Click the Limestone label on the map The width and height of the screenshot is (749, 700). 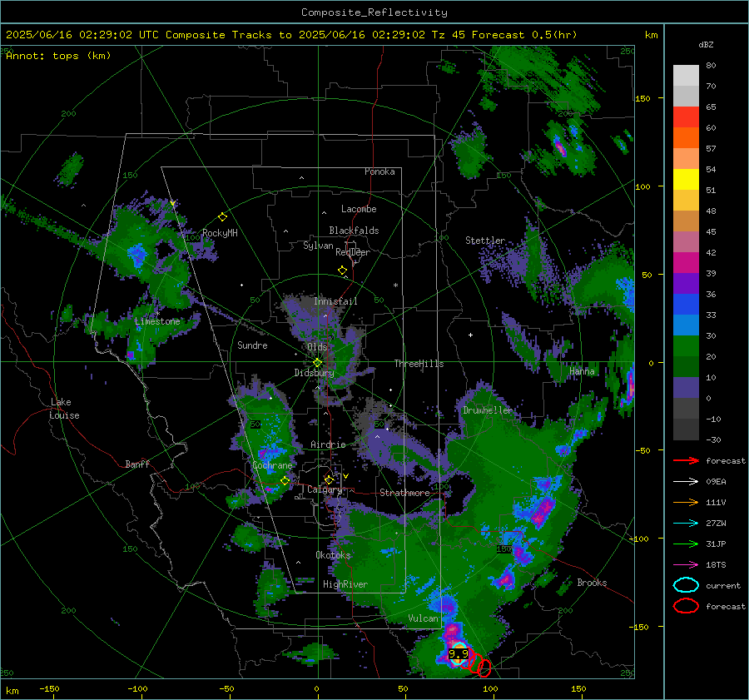tap(157, 321)
